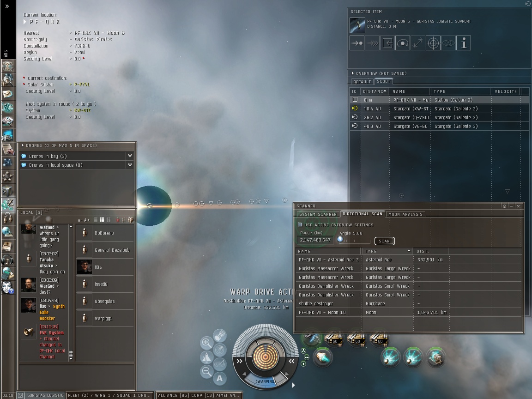This screenshot has height=399, width=532.
Task: Open the scanner radar button on HUD
Action: click(219, 350)
